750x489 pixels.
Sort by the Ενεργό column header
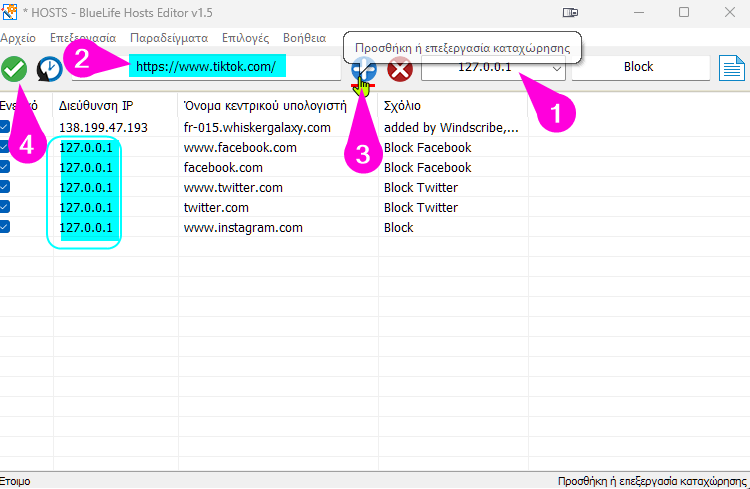click(26, 106)
